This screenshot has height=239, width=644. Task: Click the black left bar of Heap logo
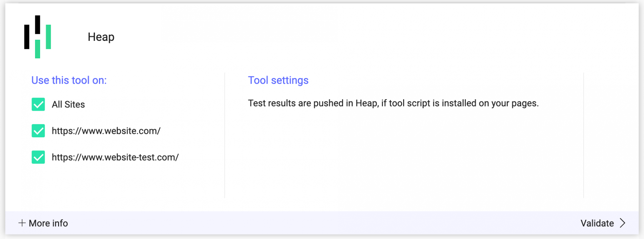[x=26, y=37]
